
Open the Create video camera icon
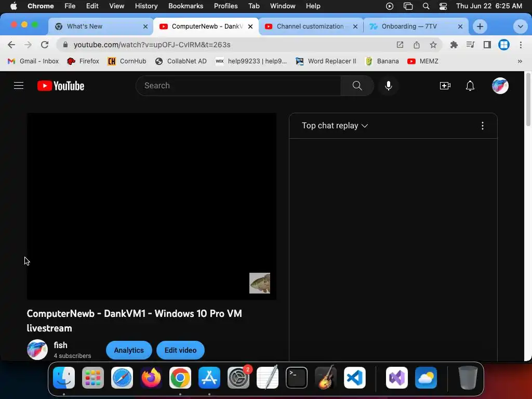click(445, 86)
